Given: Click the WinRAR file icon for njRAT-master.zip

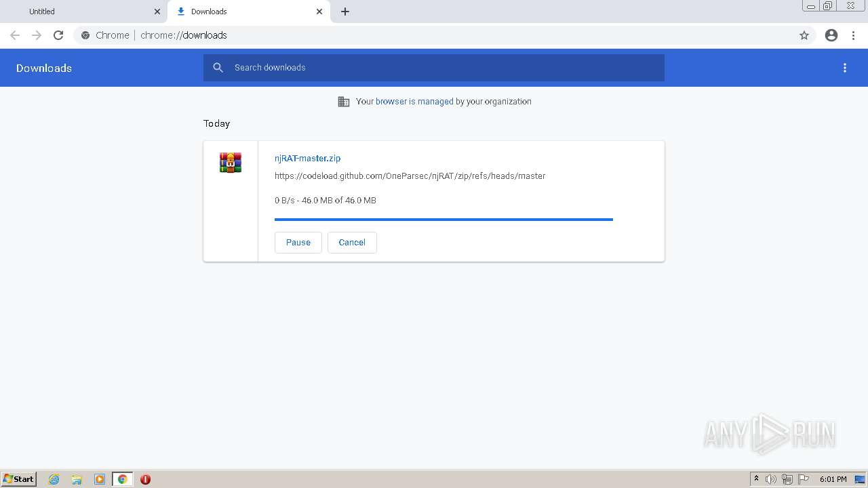Looking at the screenshot, I should click(231, 163).
